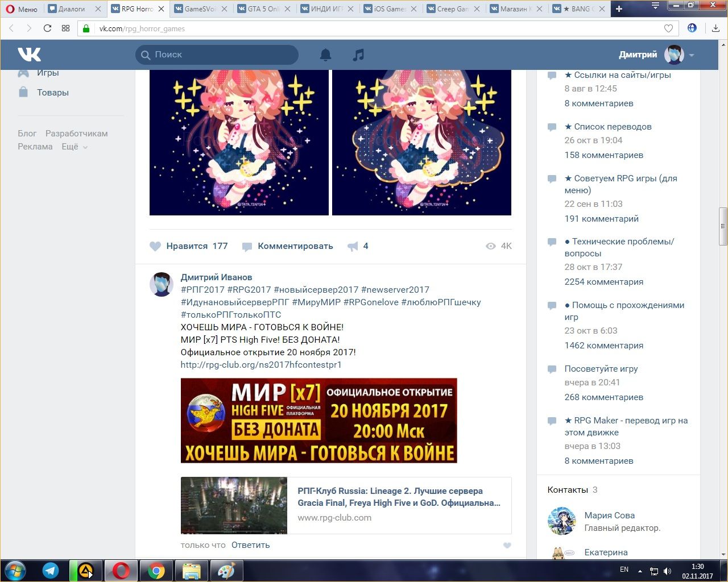
Task: Open the music note player icon
Action: pos(358,55)
